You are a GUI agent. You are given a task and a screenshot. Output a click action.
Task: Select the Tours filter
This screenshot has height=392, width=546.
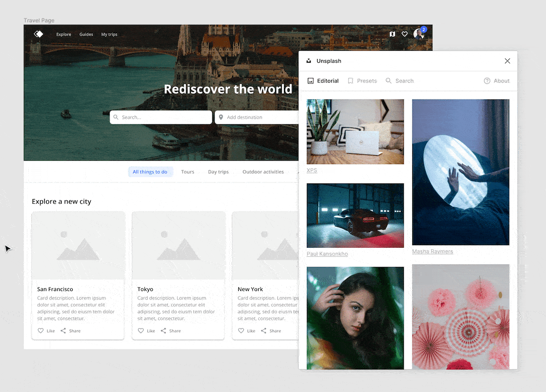tap(187, 172)
